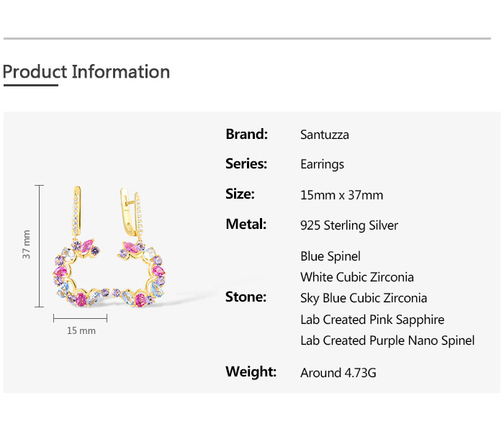Click Lab Created Purple Nano Spinel entry
The image size is (504, 429).
[387, 340]
